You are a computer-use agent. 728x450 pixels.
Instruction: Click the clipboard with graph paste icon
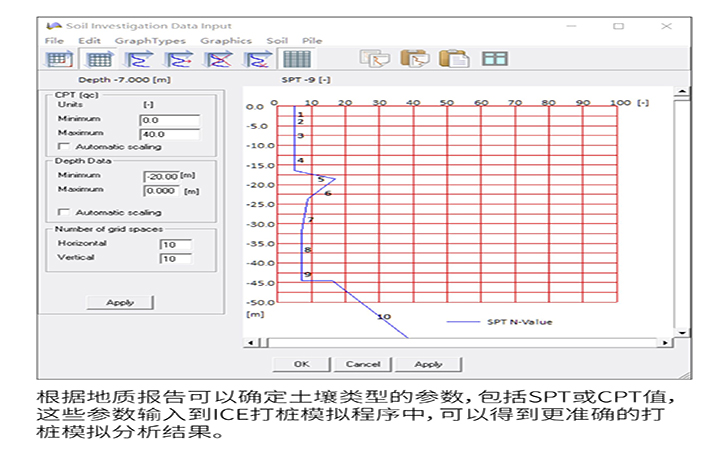pyautogui.click(x=415, y=59)
